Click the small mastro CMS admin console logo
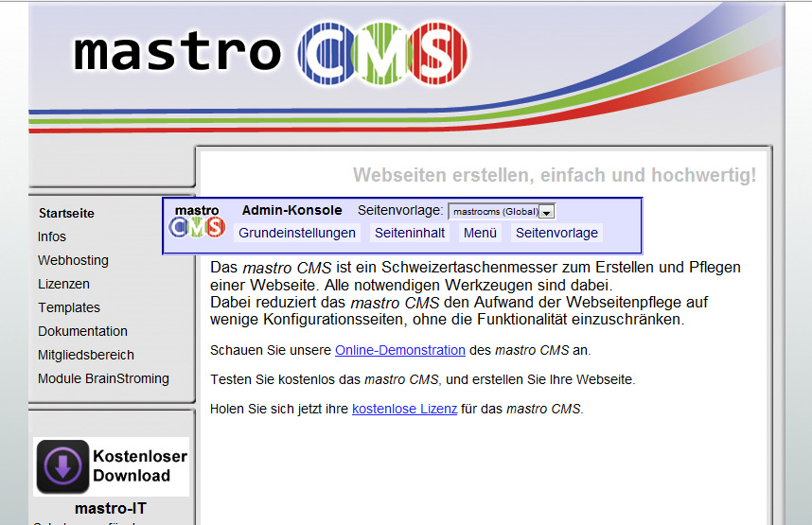Viewport: 812px width, 525px height. coord(197,221)
